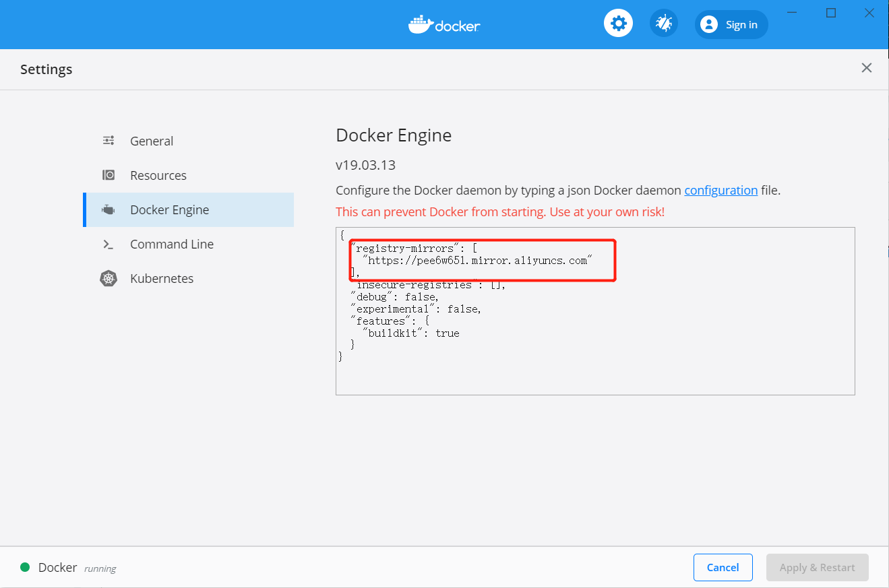This screenshot has height=588, width=889.
Task: Maximize the Docker window
Action: coord(831,13)
